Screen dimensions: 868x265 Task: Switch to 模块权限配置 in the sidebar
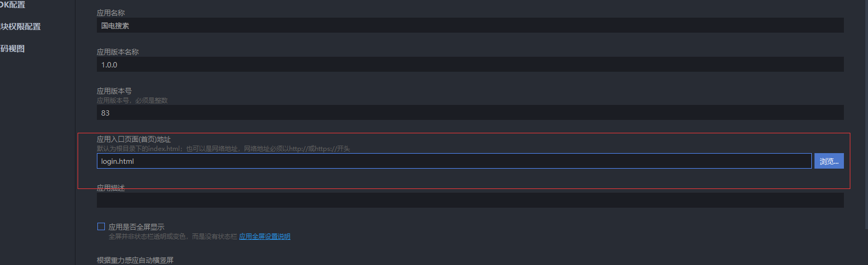pos(20,27)
